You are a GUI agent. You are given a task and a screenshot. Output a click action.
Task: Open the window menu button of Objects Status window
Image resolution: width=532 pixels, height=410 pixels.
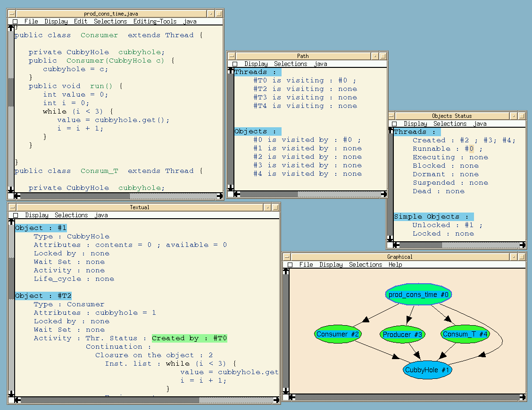[391, 115]
